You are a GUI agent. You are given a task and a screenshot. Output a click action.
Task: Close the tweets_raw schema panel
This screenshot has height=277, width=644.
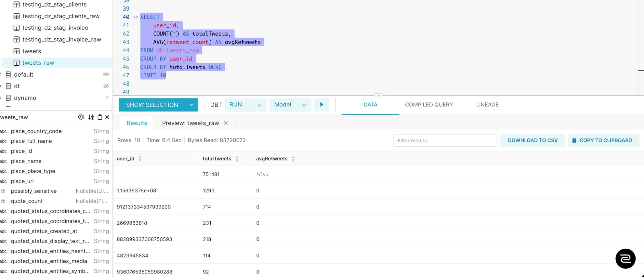pos(107,117)
